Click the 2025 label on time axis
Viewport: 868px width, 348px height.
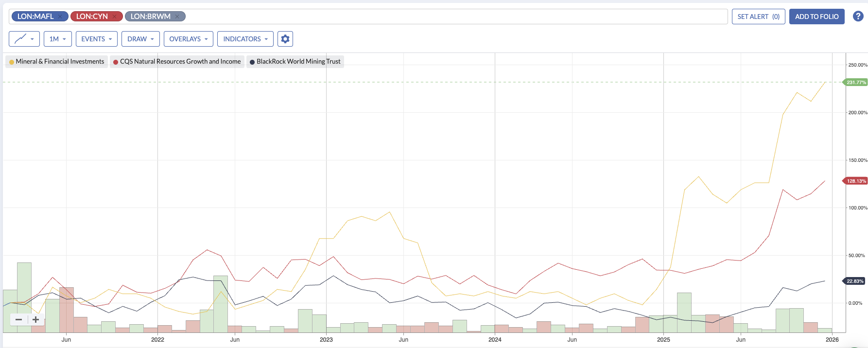663,340
